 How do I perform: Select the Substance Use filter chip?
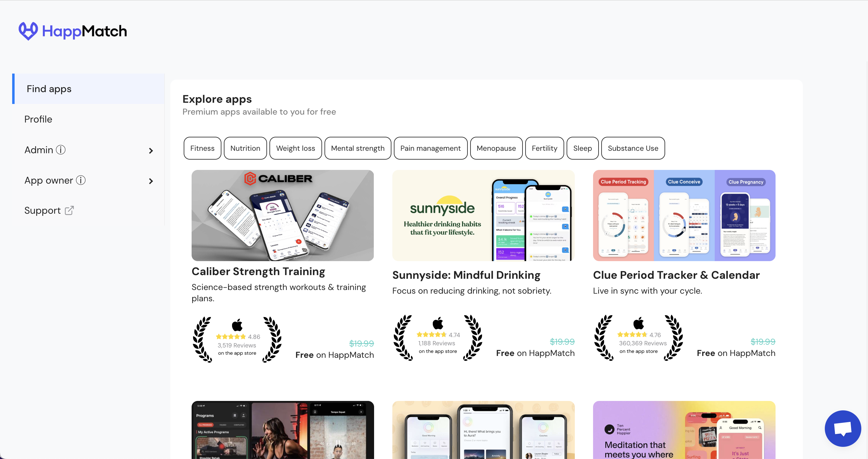pyautogui.click(x=633, y=148)
